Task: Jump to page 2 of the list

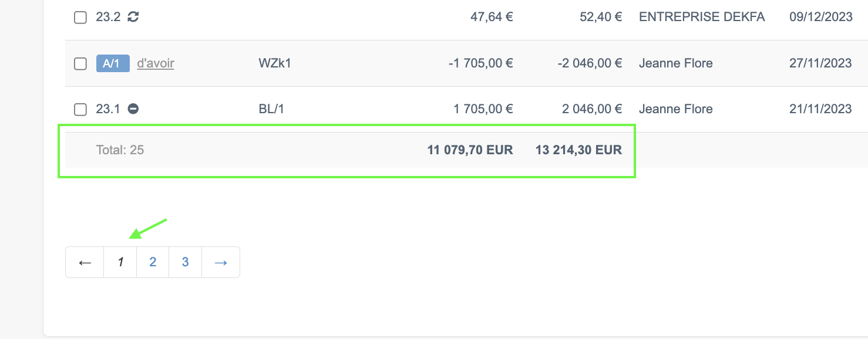Action: 153,262
